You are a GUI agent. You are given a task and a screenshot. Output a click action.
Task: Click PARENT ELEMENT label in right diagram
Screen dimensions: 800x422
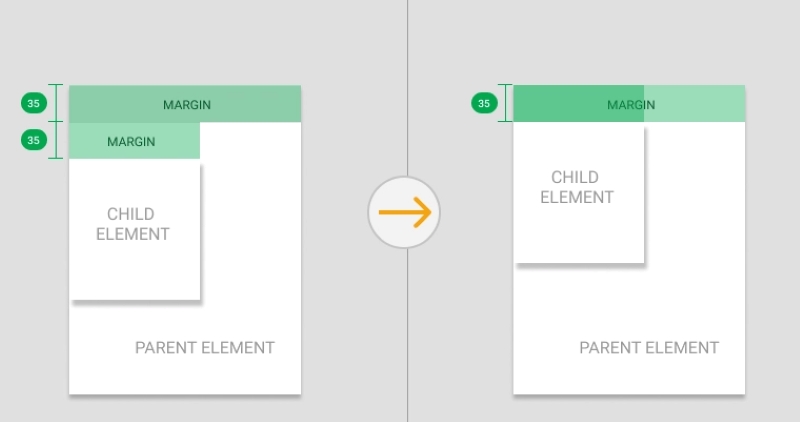649,347
